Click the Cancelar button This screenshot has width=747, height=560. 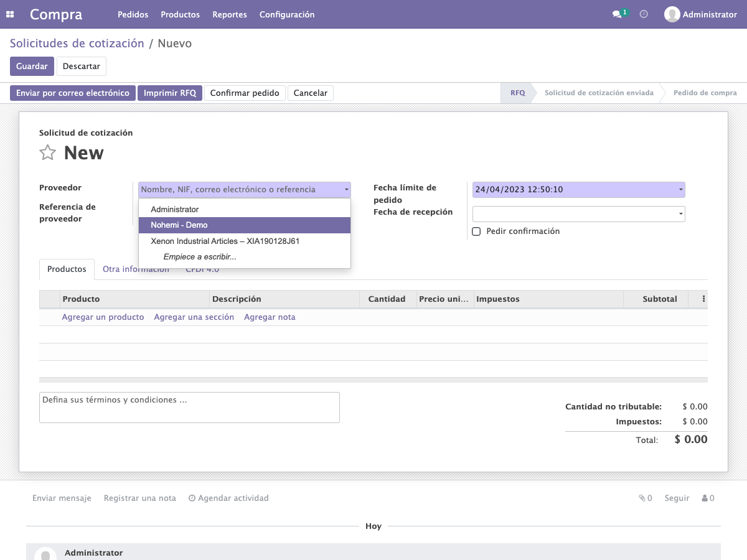(311, 93)
